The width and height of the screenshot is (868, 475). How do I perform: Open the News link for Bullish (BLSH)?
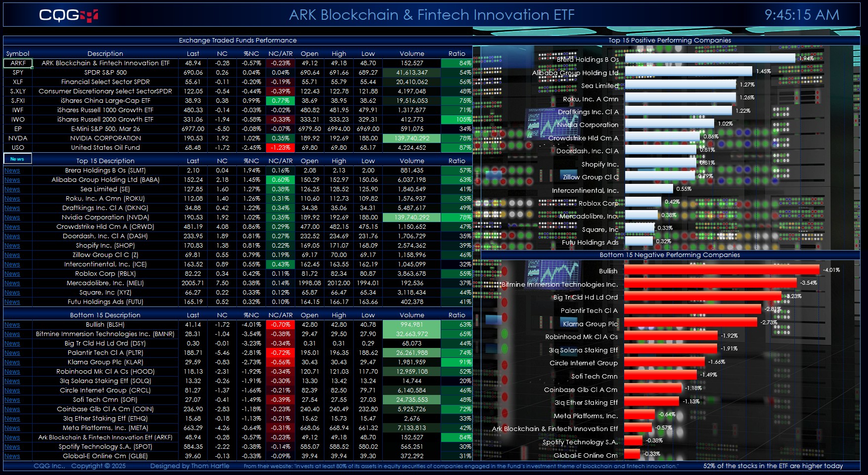coord(12,325)
